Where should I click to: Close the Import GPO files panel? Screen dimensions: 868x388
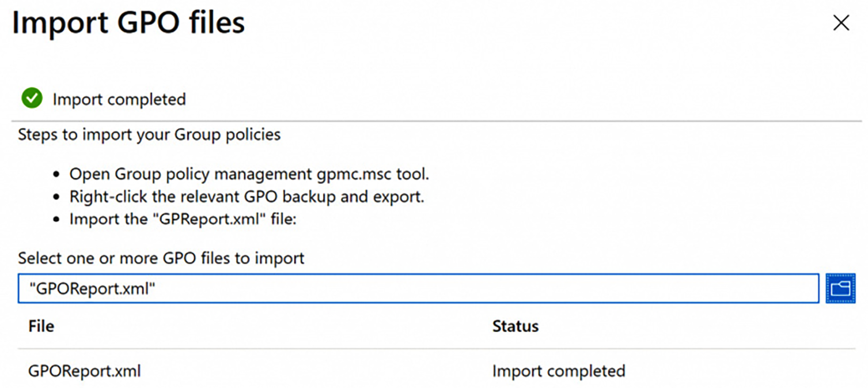click(841, 23)
